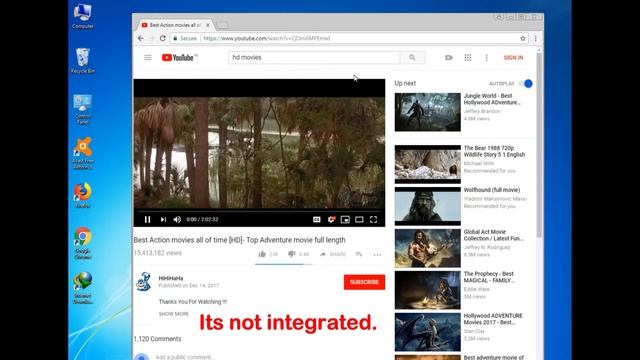640x360 pixels.
Task: Focus the YouTube search box
Action: coord(314,58)
